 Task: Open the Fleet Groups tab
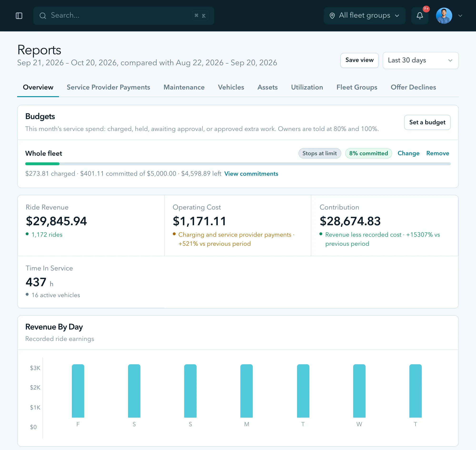[357, 87]
